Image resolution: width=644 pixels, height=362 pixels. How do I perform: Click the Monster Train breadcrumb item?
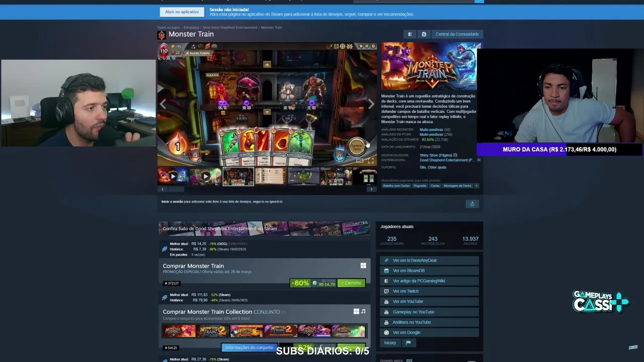pyautogui.click(x=271, y=27)
